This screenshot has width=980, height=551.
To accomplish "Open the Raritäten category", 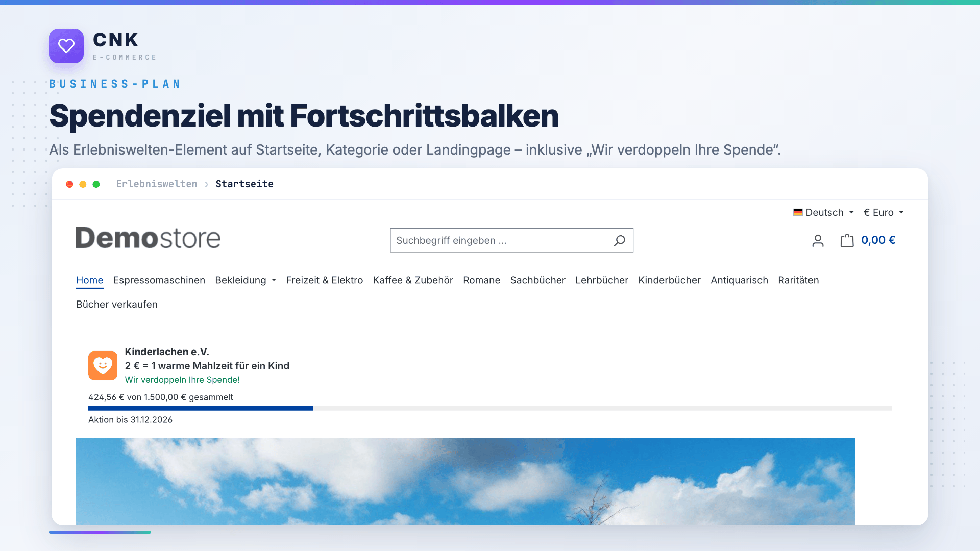I will [x=798, y=280].
